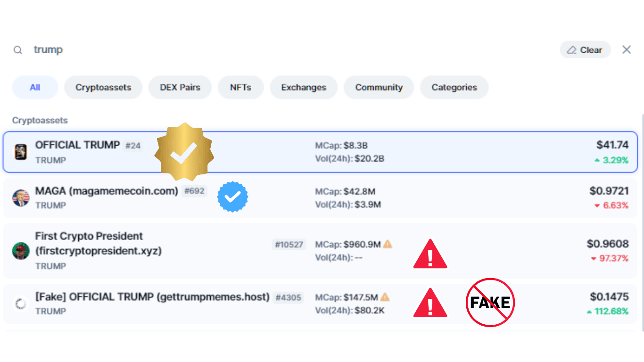Image resolution: width=644 pixels, height=362 pixels.
Task: Open the OFFICIAL TRUMP result name
Action: coord(78,145)
